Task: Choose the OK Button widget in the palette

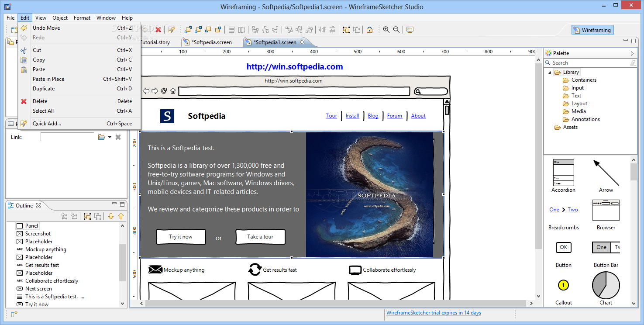Action: (x=563, y=255)
